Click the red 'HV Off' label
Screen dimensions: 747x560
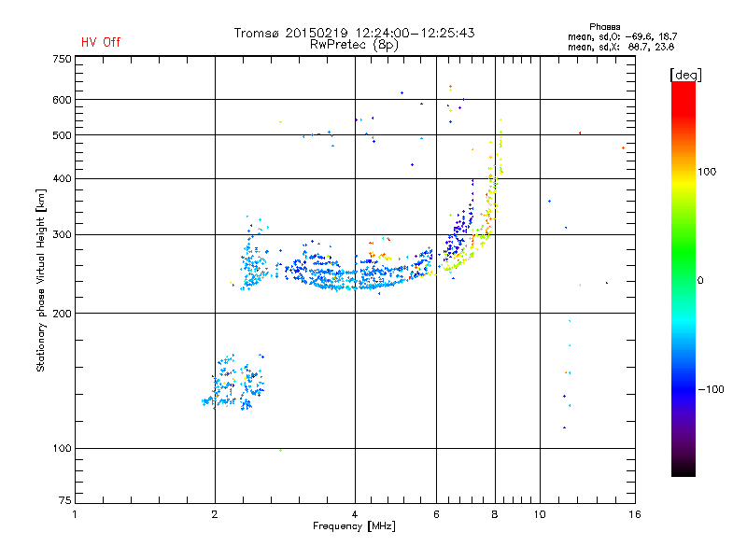tap(101, 42)
